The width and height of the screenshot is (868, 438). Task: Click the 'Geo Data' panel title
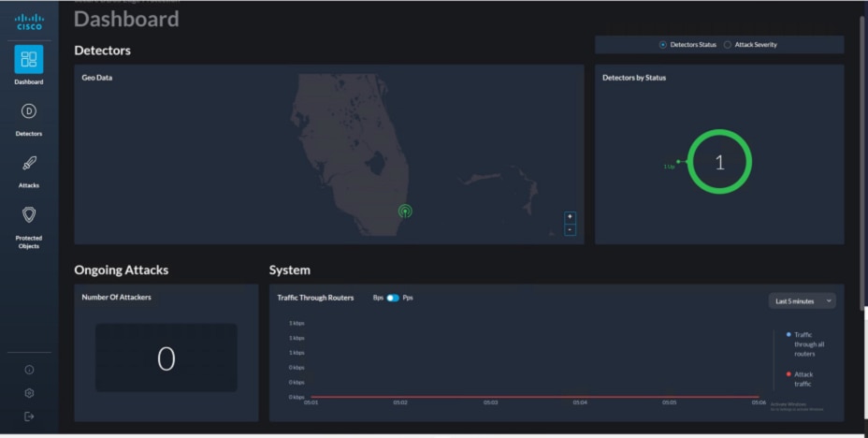97,78
